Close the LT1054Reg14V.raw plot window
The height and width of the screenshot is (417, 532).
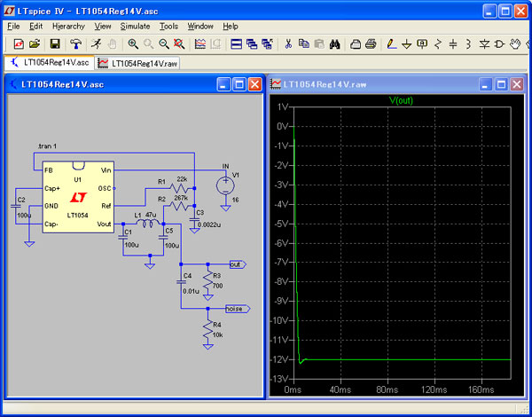(517, 84)
